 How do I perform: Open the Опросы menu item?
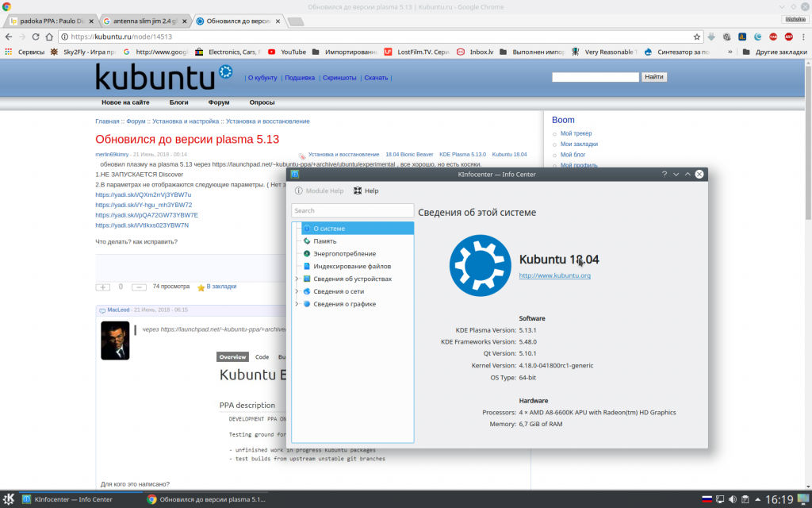(x=262, y=102)
